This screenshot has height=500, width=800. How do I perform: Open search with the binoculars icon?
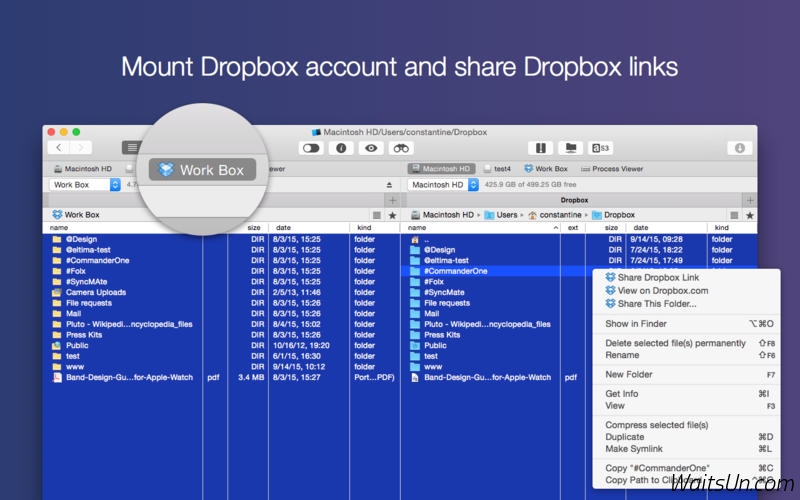pos(401,148)
